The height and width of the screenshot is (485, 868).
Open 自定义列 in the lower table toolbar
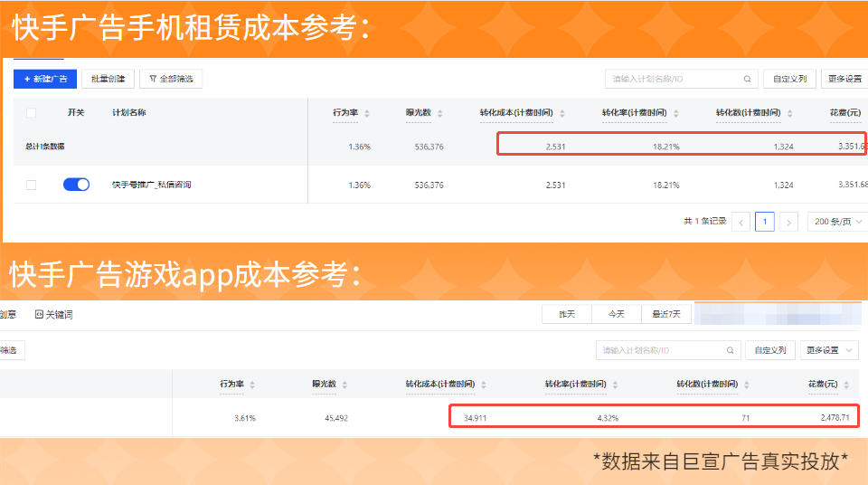pos(770,350)
